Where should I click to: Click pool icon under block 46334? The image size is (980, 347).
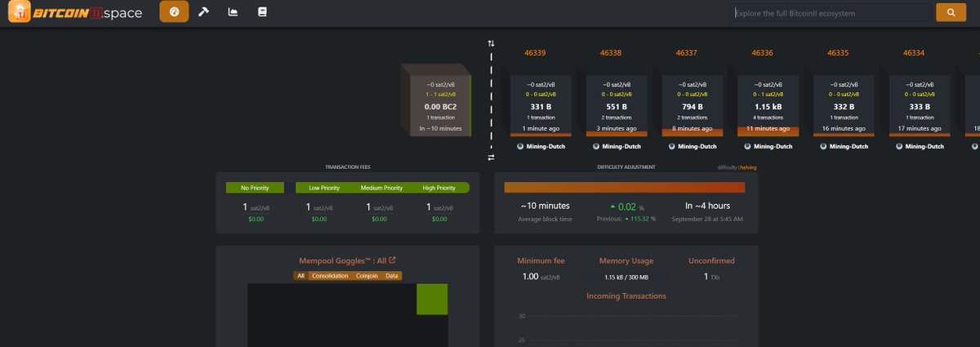899,146
